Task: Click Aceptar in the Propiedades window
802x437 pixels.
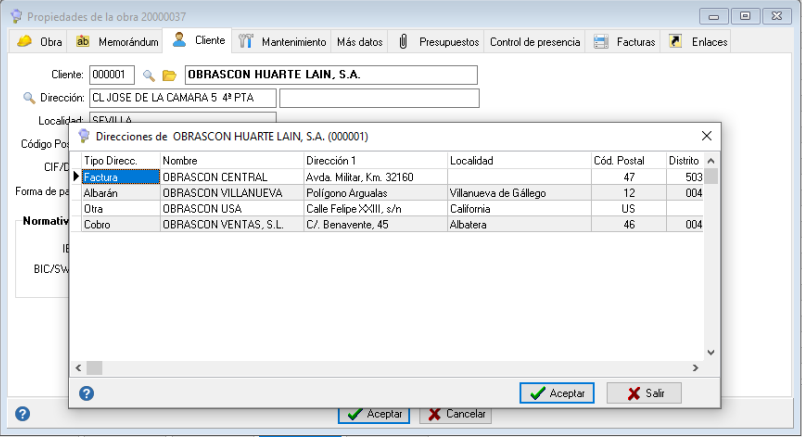Action: [x=374, y=414]
